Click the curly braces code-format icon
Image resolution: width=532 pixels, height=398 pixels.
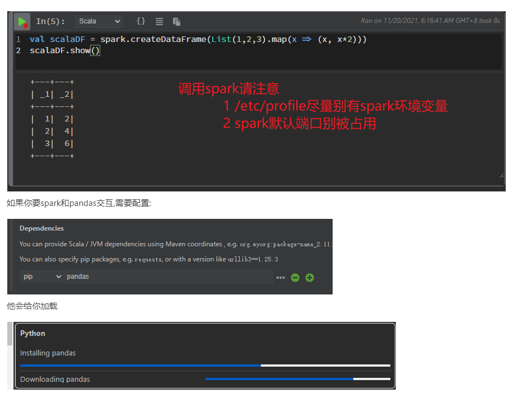click(x=141, y=21)
